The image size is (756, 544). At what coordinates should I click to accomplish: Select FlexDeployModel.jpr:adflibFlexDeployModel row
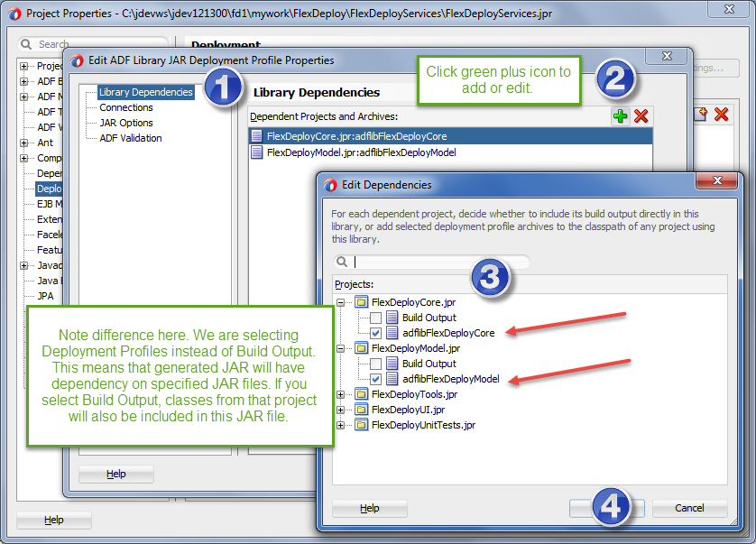tap(451, 152)
